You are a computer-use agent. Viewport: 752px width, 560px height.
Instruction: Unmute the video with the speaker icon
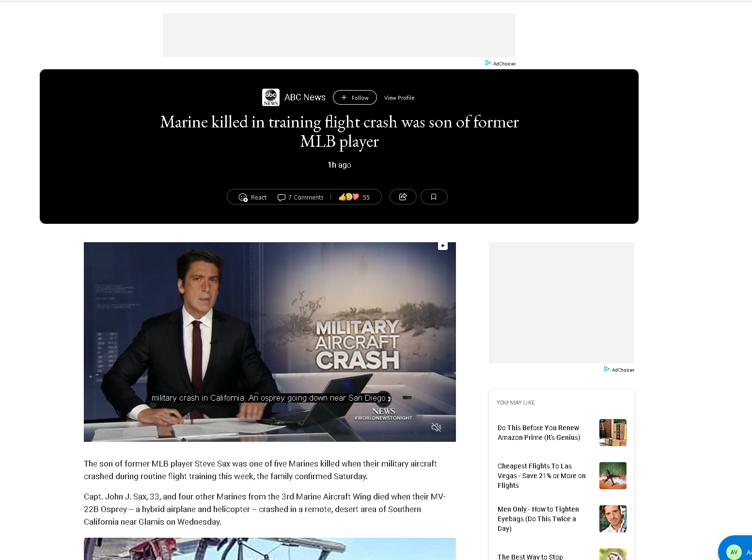click(x=436, y=427)
